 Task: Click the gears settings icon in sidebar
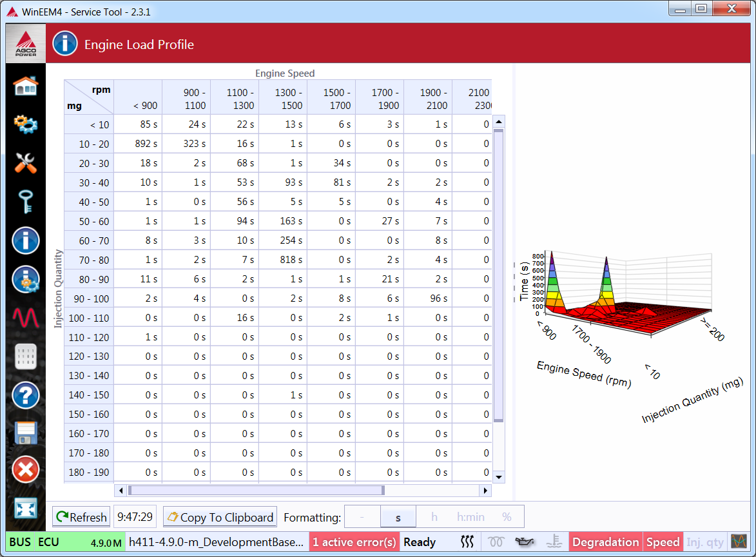[x=26, y=124]
